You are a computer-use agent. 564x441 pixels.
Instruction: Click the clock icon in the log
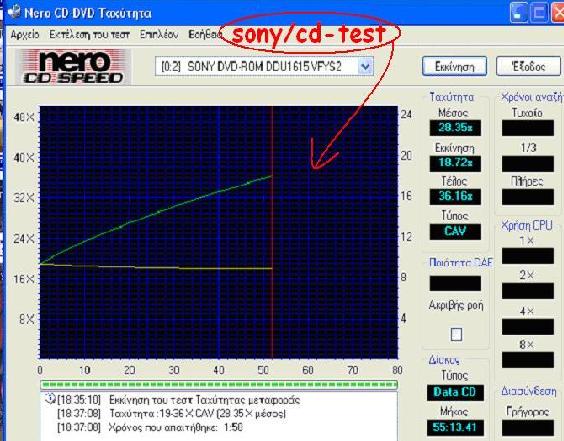[50, 399]
